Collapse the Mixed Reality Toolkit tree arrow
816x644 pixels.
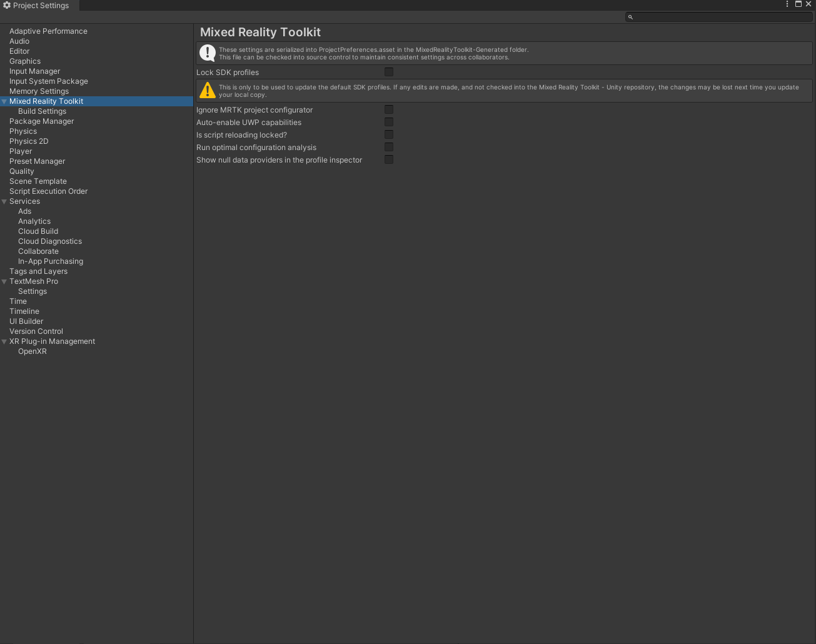pyautogui.click(x=4, y=101)
